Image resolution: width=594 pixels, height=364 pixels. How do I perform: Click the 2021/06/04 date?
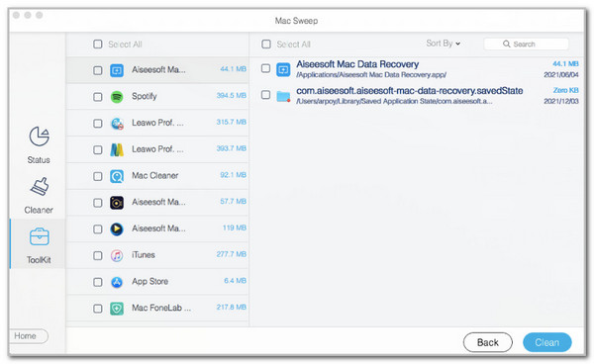click(561, 75)
